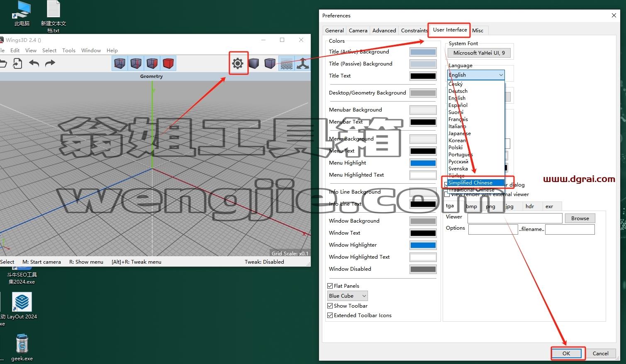Select face selection mode cube icon
Viewport: 626px width, 364px height.
pos(152,63)
